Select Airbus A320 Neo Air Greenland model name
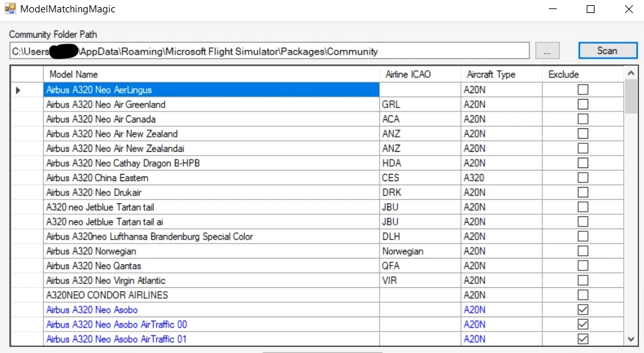Viewport: 644px width, 353px height. coord(211,104)
